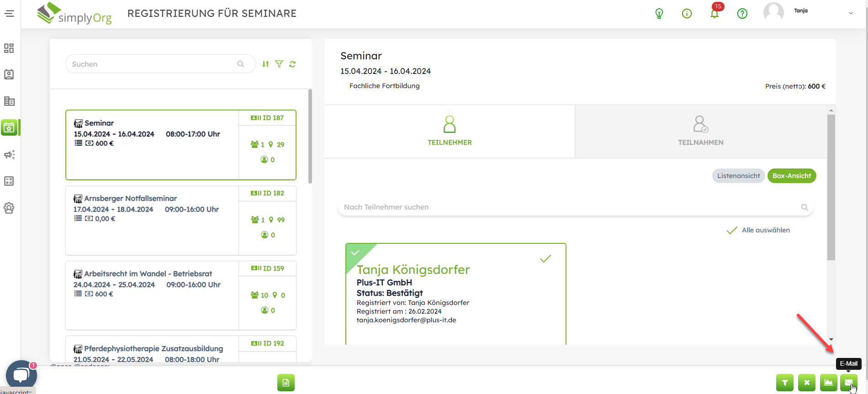Toggle the hamburger menu to expand sidebar
Viewport: 868px width, 394px height.
(x=9, y=14)
